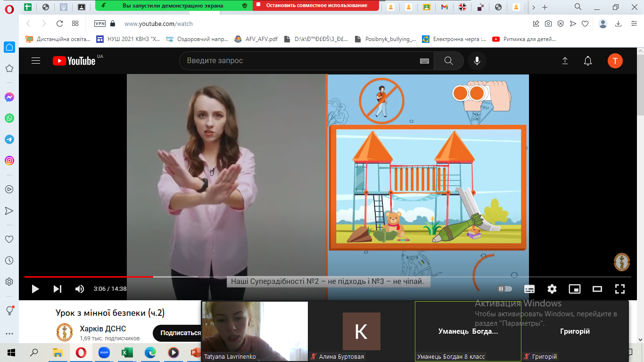Open Messenger in Opera sidebar
Image resolution: width=644 pixels, height=362 pixels.
click(x=9, y=97)
